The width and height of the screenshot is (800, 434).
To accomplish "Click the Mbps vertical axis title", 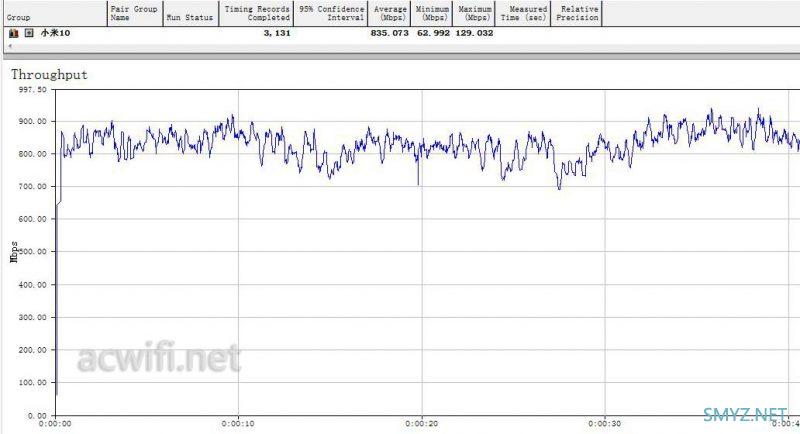I will 14,252.
